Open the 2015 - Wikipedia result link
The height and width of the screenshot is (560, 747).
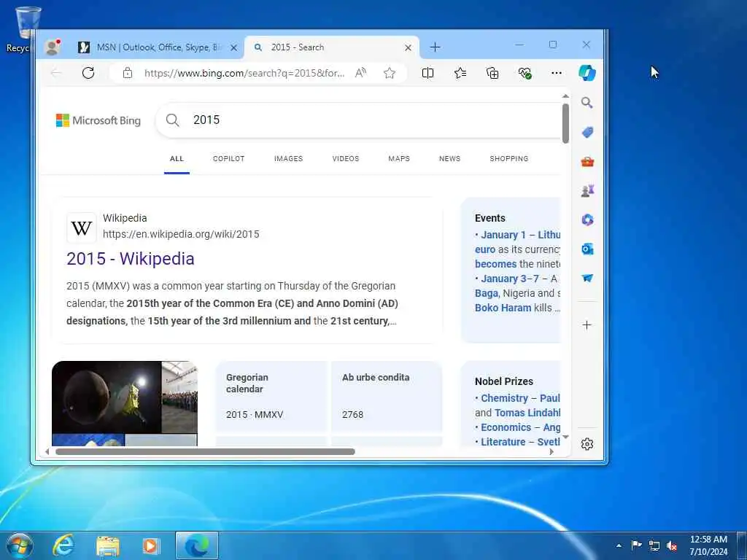131,259
